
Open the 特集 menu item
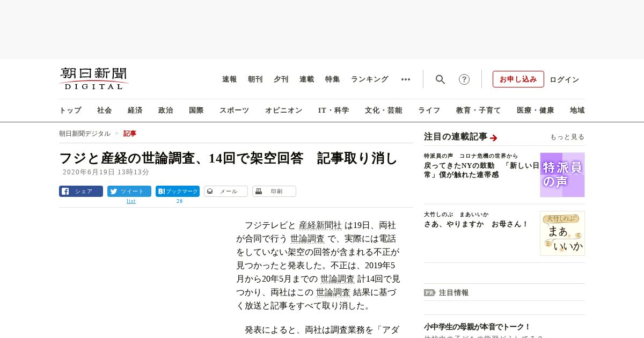click(333, 79)
